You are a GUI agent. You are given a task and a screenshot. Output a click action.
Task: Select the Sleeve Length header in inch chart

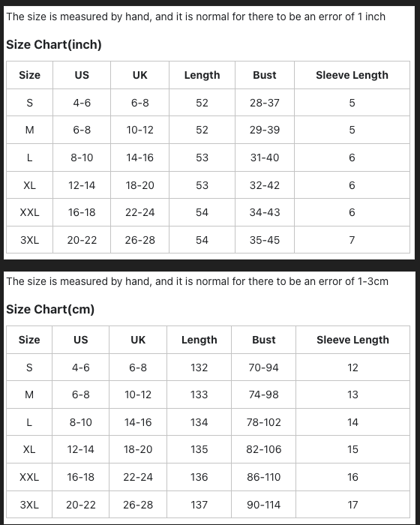[352, 75]
